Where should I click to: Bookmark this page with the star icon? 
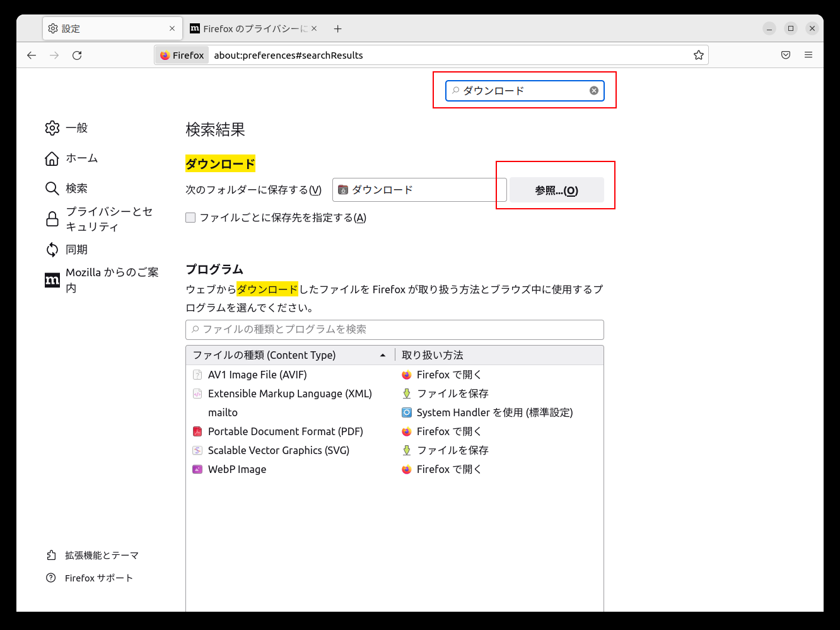coord(699,55)
